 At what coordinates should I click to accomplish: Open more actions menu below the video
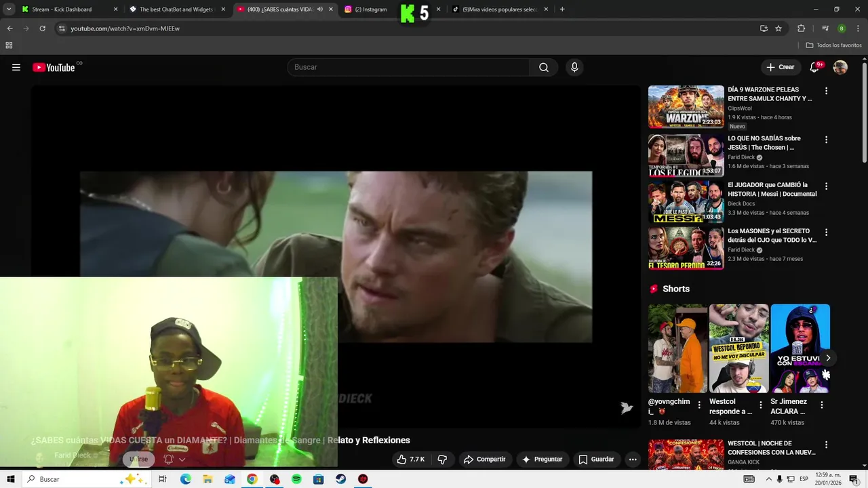[x=633, y=459]
